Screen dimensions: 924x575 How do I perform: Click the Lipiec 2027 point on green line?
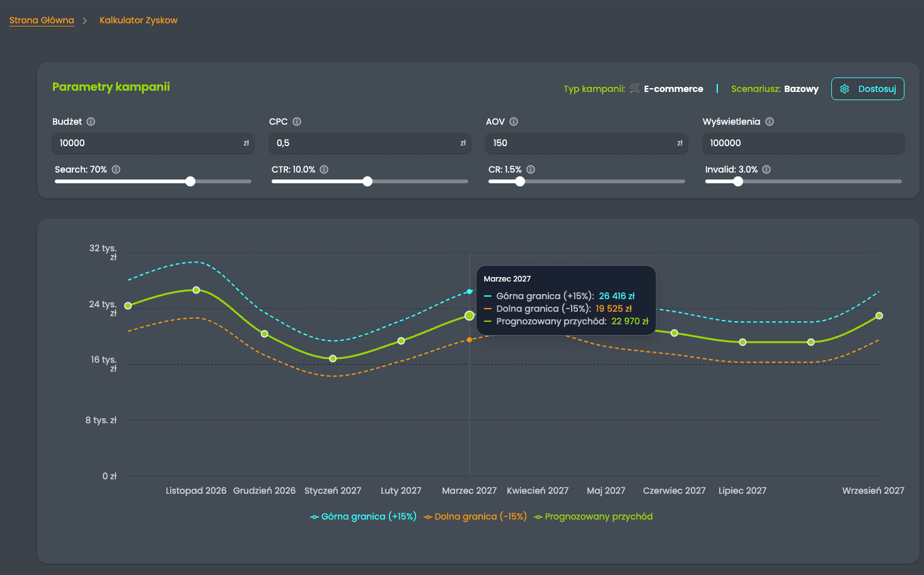pyautogui.click(x=742, y=342)
